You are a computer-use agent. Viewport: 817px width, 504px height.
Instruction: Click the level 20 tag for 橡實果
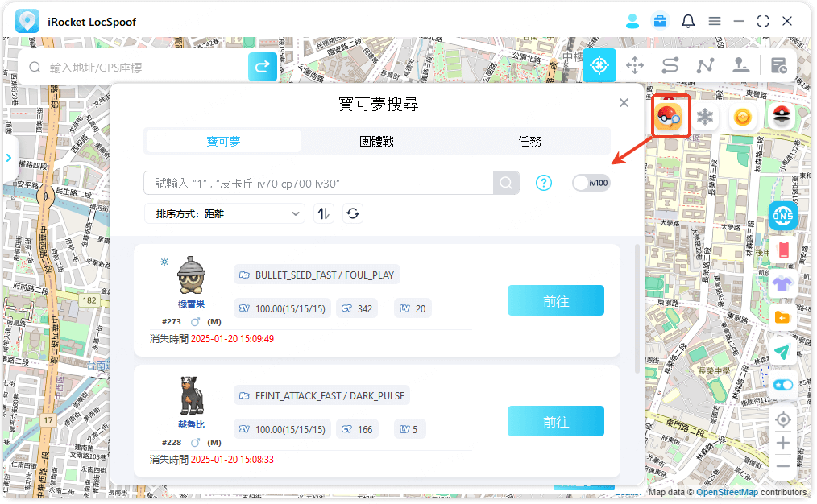point(413,308)
